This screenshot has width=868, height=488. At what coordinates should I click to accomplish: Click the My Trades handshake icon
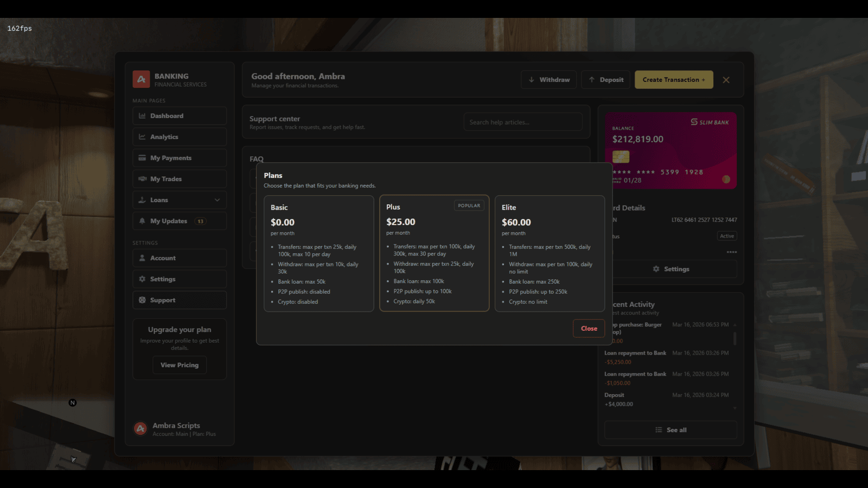[x=142, y=178]
